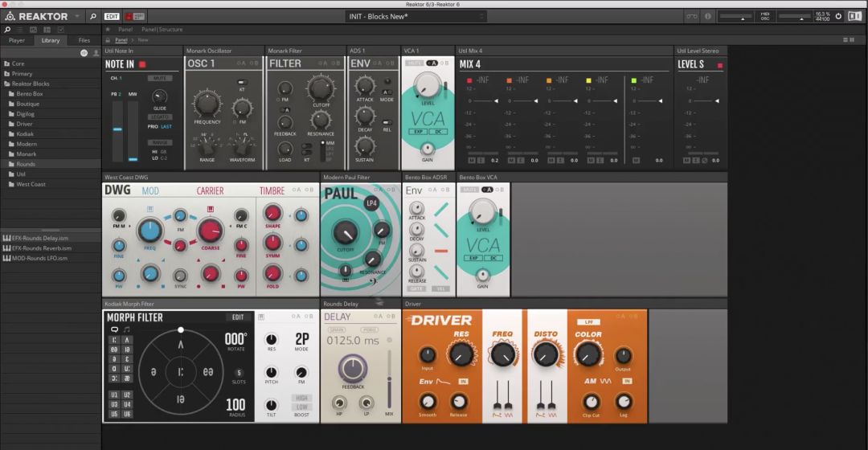868x450 pixels.
Task: Click the EDIT button in the header
Action: point(112,17)
